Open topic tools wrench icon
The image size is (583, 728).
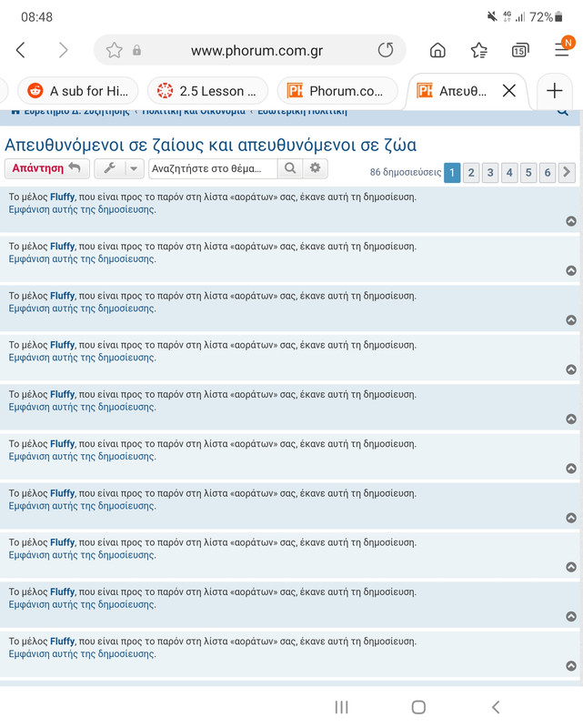110,168
